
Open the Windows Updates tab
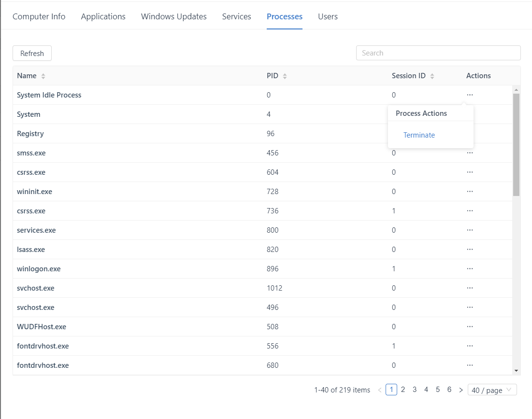(173, 16)
